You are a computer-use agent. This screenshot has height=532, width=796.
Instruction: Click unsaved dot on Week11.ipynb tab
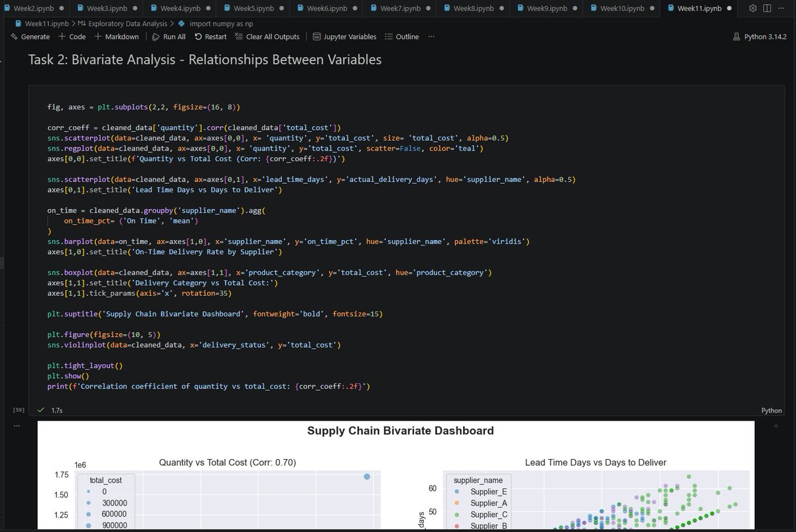coord(730,8)
